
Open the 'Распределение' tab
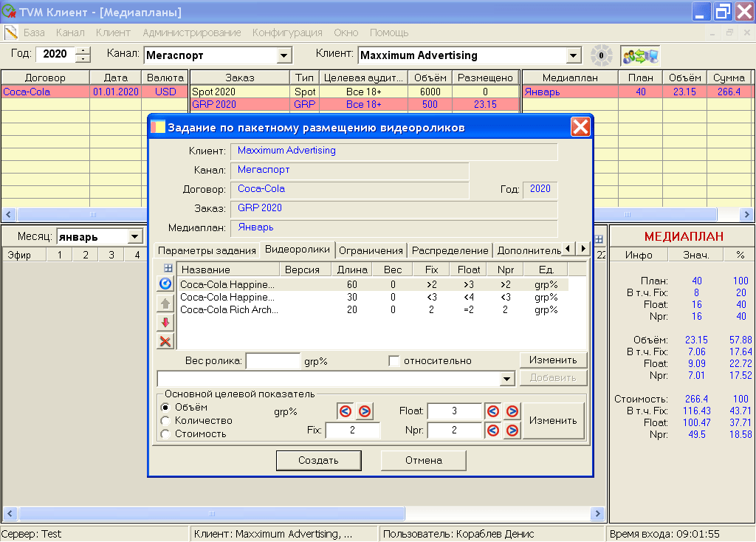click(450, 250)
